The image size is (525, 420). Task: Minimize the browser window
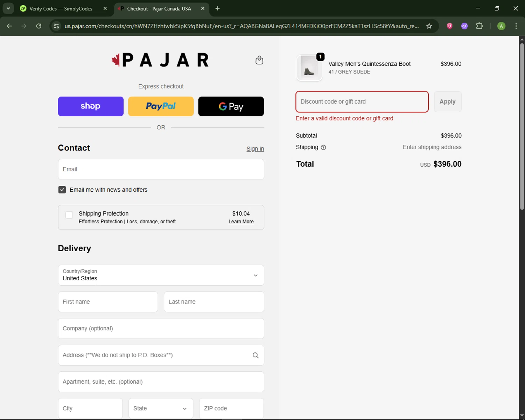point(478,8)
